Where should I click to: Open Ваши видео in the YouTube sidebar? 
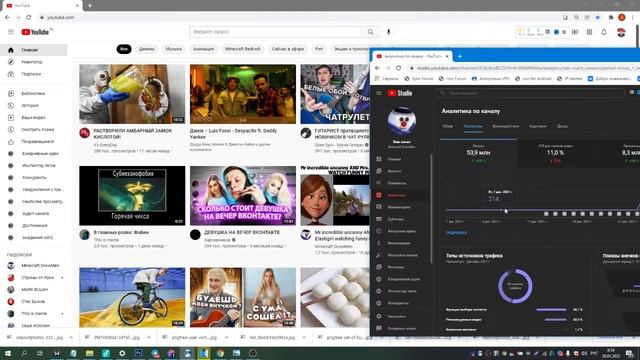point(33,118)
